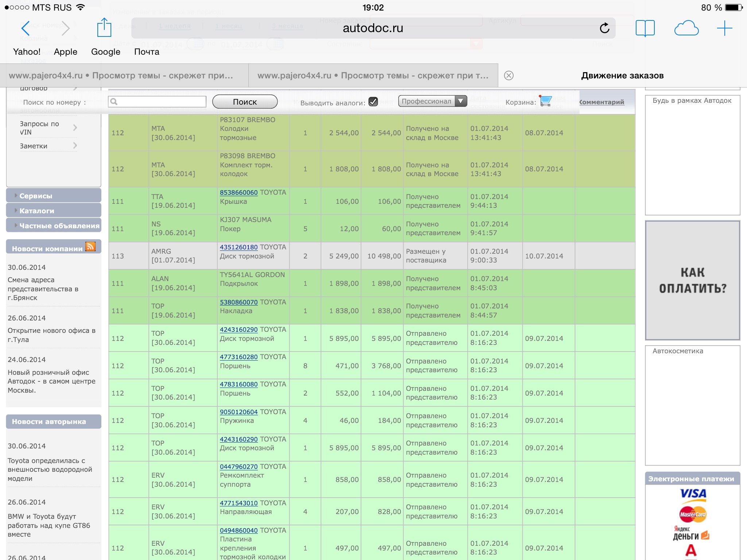The width and height of the screenshot is (747, 560).
Task: Reload page with refresh icon
Action: pos(604,28)
